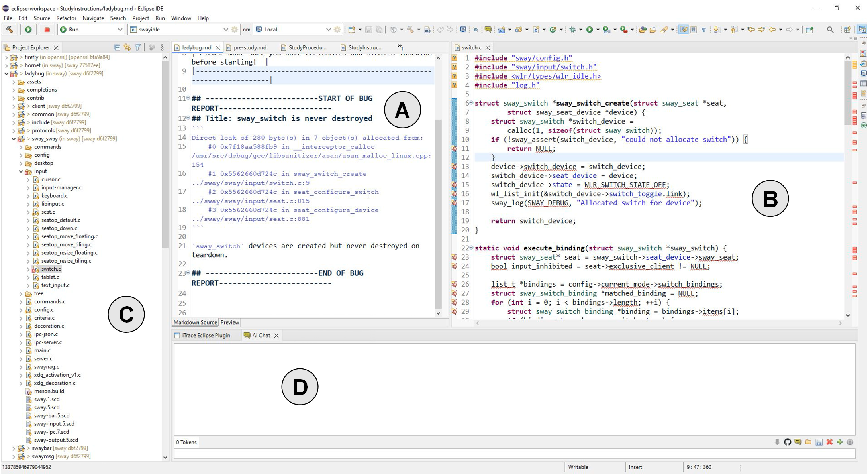
Task: Click the Debug bug toolbar icon
Action: [x=573, y=30]
